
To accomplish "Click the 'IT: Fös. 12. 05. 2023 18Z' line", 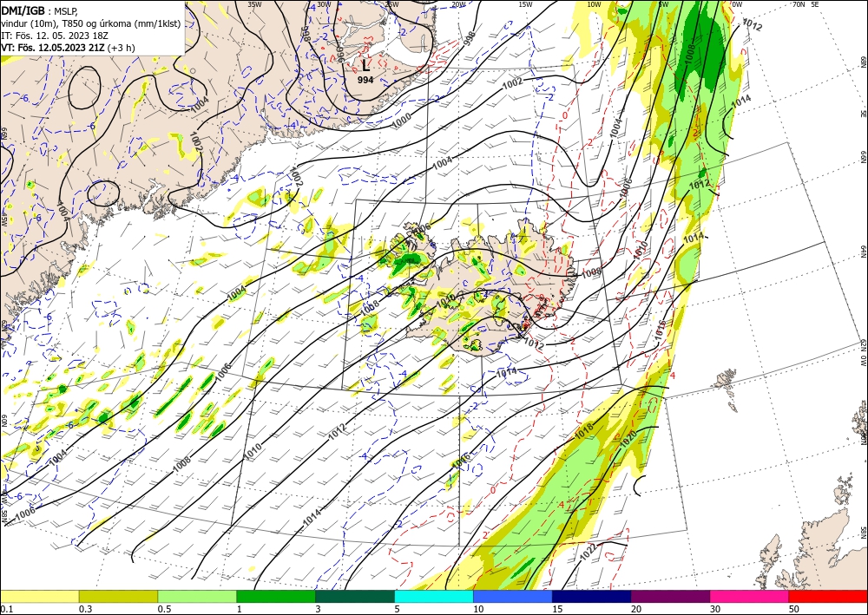I will pyautogui.click(x=54, y=36).
